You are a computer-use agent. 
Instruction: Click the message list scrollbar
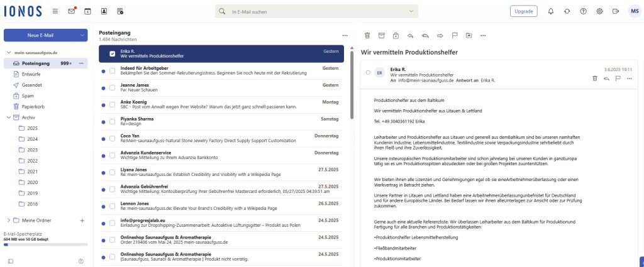[352, 84]
